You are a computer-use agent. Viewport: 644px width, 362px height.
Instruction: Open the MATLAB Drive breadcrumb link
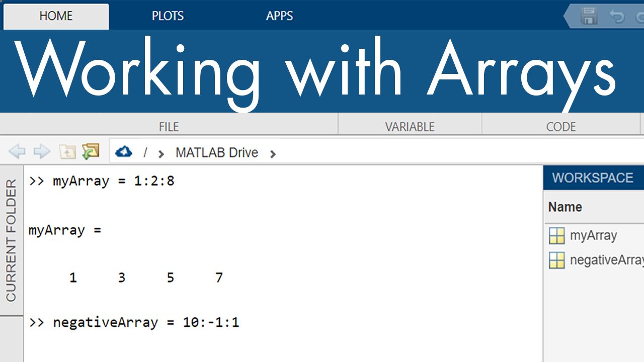click(216, 152)
